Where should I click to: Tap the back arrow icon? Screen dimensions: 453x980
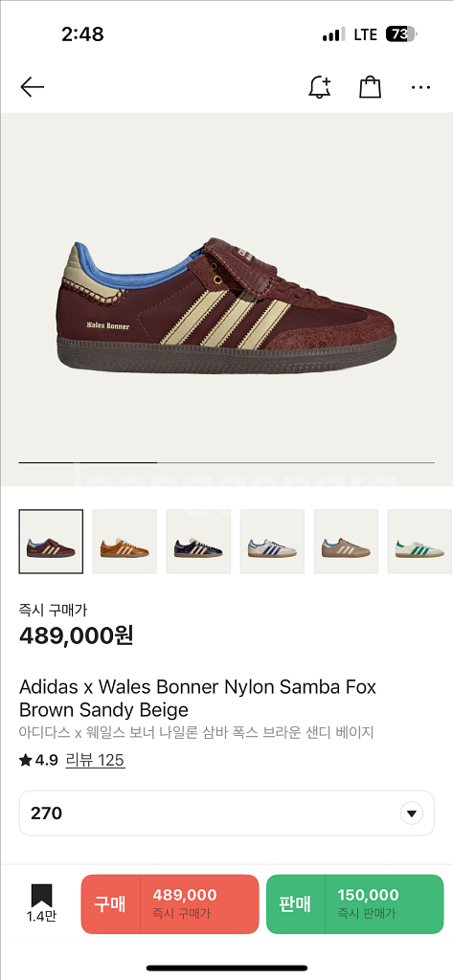pyautogui.click(x=32, y=87)
